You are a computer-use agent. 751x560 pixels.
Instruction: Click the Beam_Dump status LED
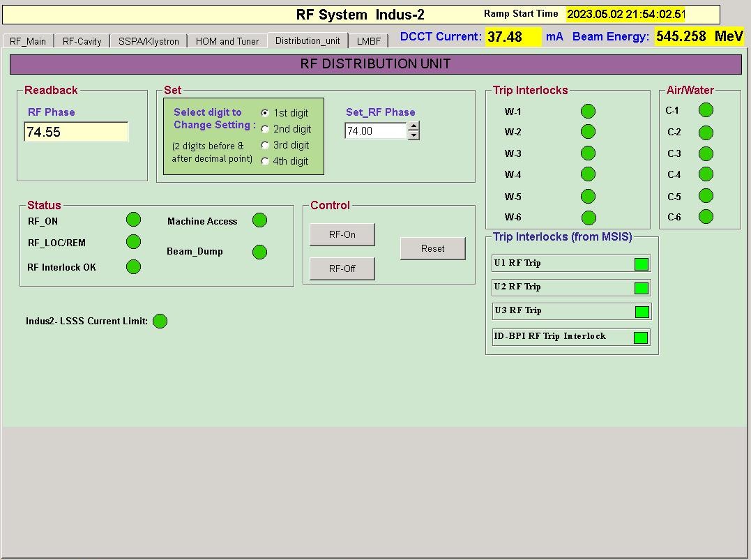[x=259, y=252]
